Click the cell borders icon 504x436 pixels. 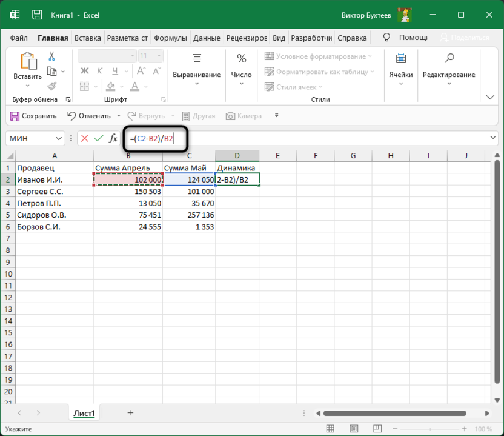coord(85,86)
